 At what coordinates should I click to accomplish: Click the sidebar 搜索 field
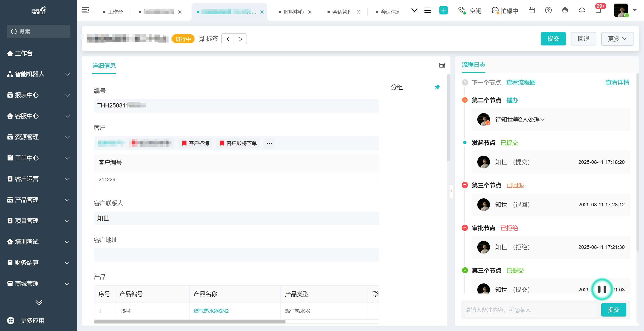(39, 31)
